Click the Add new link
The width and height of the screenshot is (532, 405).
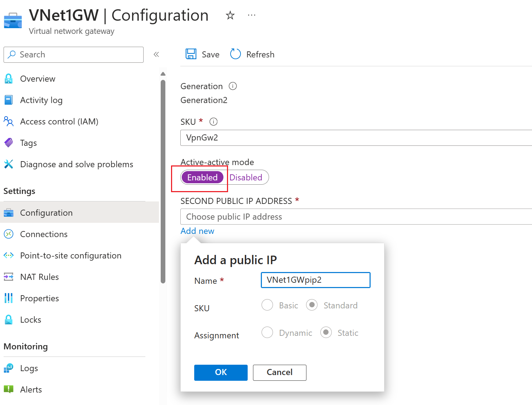tap(197, 231)
